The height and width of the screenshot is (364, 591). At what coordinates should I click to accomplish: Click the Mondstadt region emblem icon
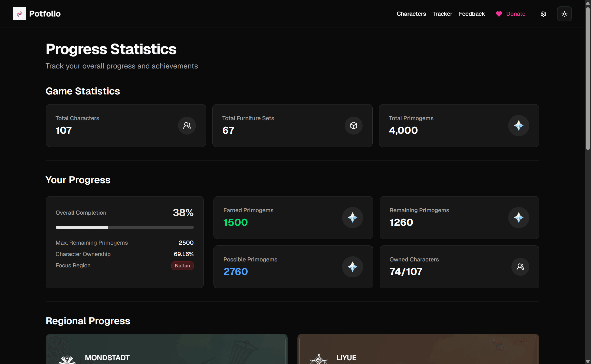tap(67, 359)
